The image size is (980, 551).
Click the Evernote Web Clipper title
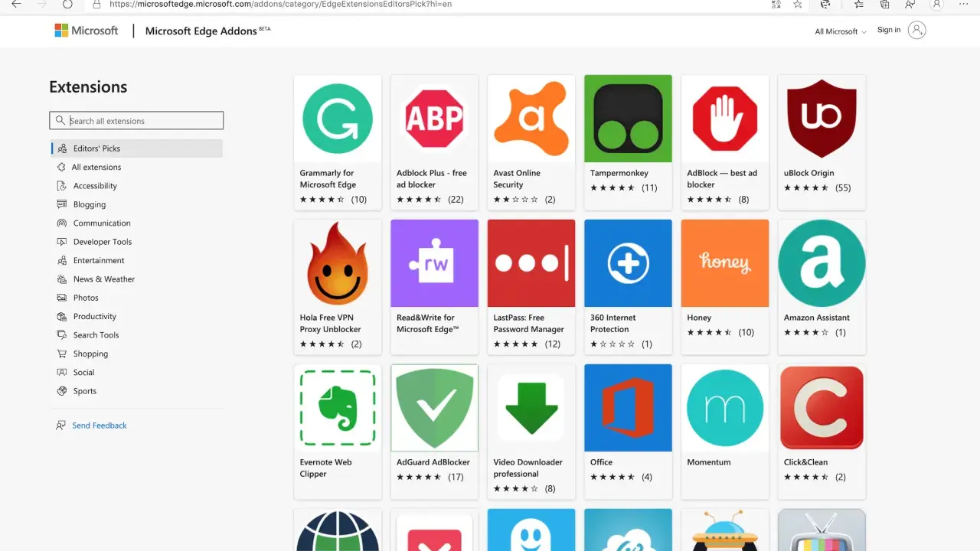(x=326, y=468)
